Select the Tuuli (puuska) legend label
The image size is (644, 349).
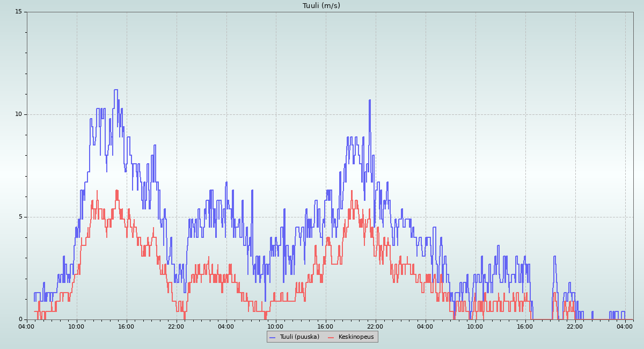point(299,337)
